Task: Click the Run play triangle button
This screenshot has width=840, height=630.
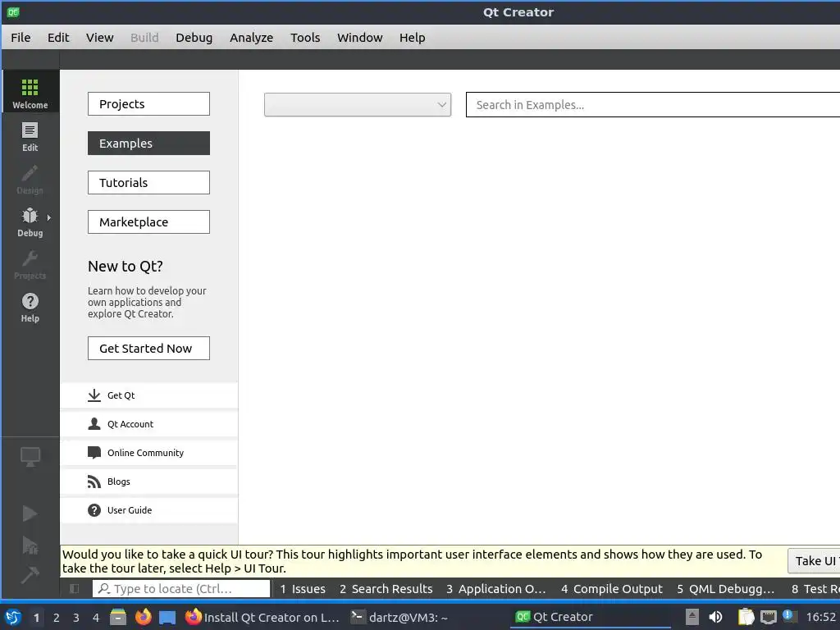Action: (x=30, y=514)
